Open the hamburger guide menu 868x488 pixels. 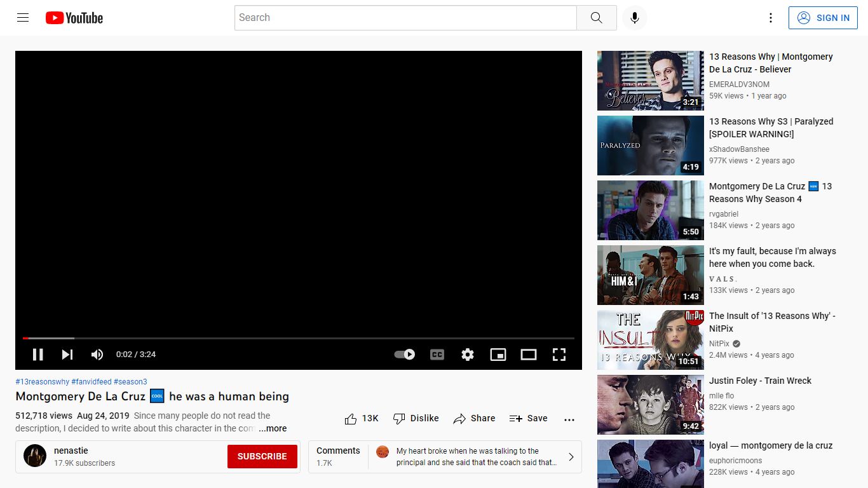pos(23,18)
